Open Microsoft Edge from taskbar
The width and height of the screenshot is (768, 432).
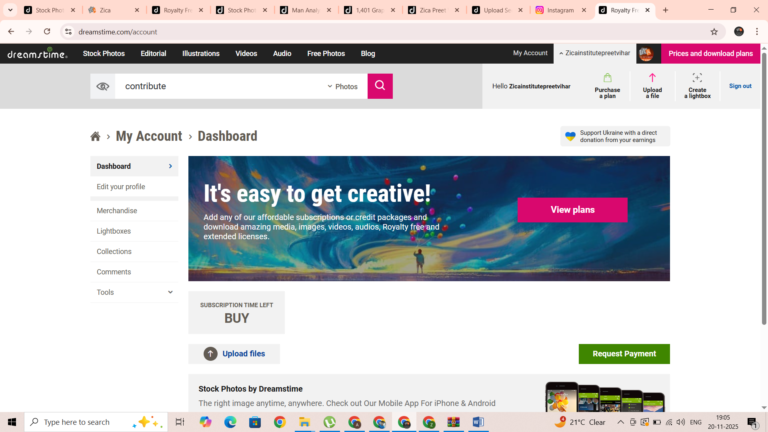pos(230,422)
